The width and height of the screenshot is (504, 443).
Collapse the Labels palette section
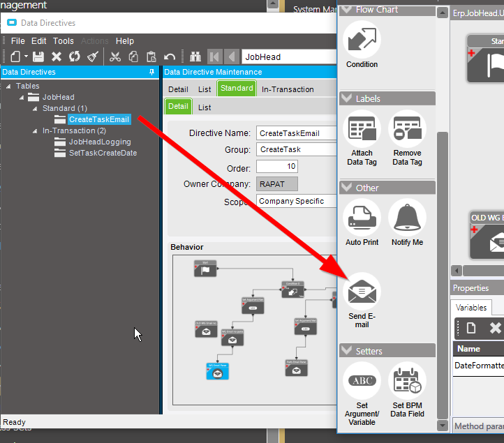[346, 98]
